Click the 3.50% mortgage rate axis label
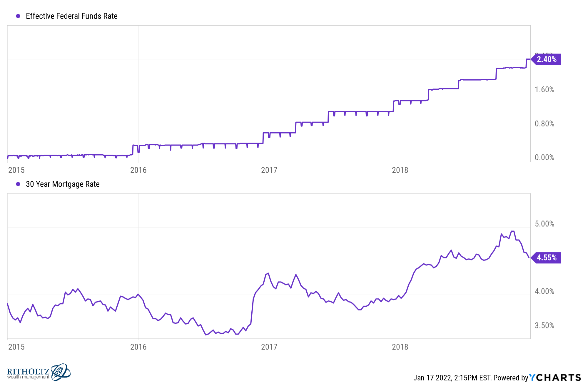The width and height of the screenshot is (588, 386). [x=544, y=326]
